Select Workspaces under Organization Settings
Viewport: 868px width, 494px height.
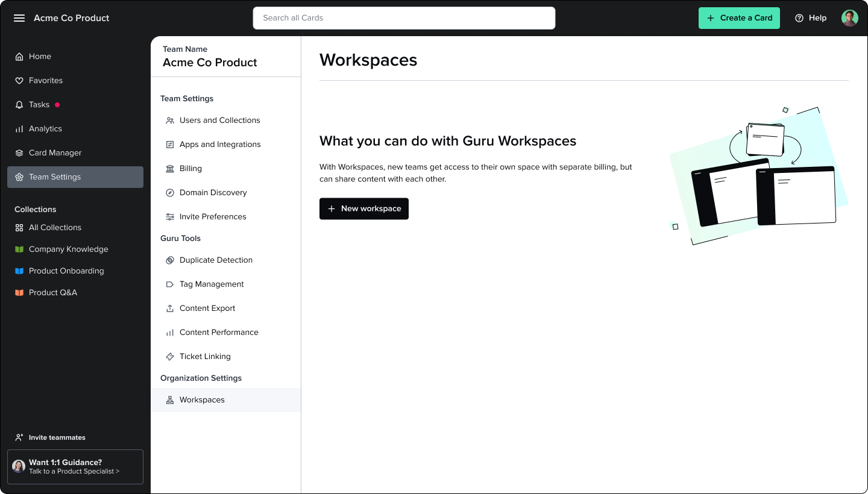[226, 400]
